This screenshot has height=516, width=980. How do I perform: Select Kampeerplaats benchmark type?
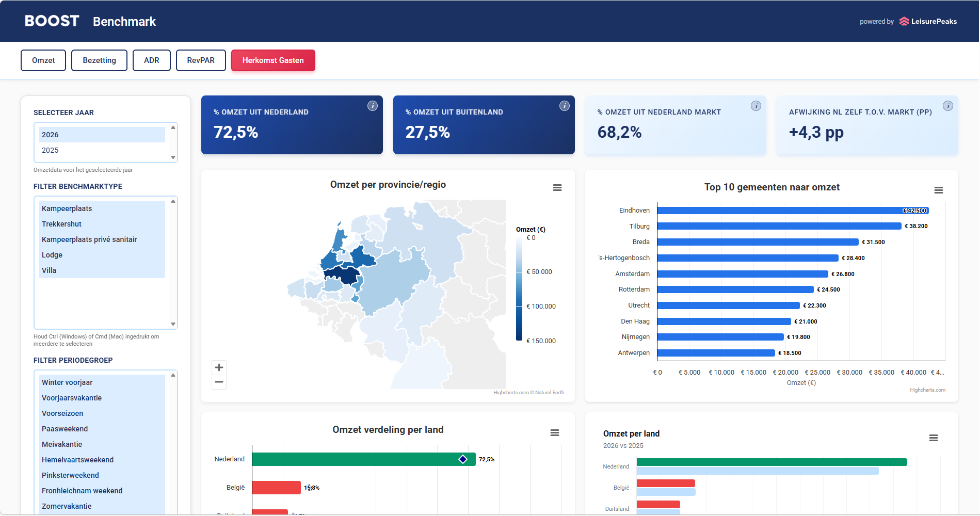67,208
